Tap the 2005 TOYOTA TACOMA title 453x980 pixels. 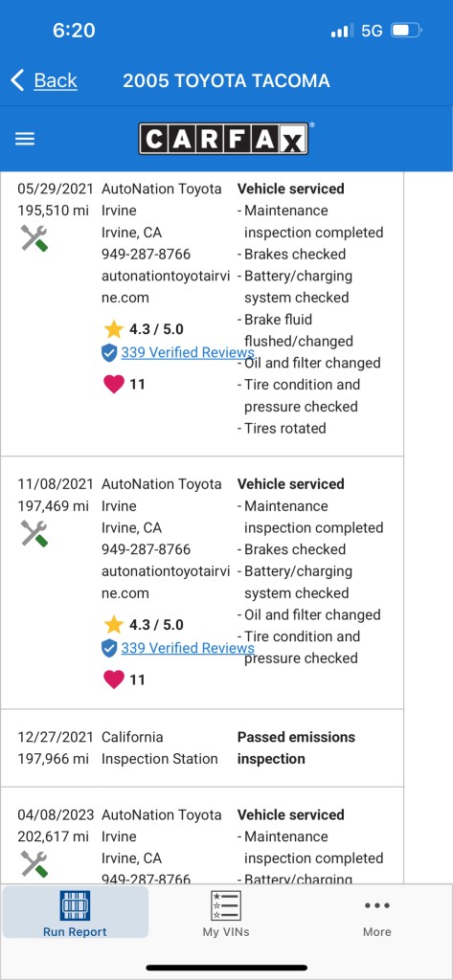[x=226, y=80]
